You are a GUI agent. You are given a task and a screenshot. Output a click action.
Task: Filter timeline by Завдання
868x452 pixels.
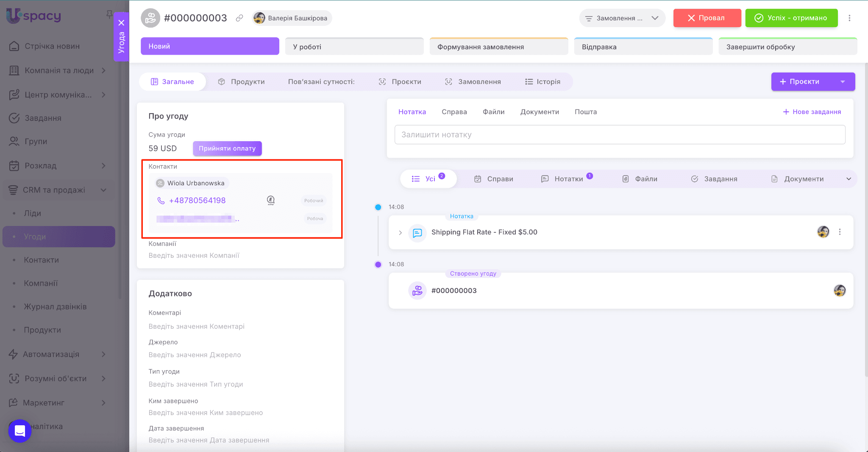714,179
